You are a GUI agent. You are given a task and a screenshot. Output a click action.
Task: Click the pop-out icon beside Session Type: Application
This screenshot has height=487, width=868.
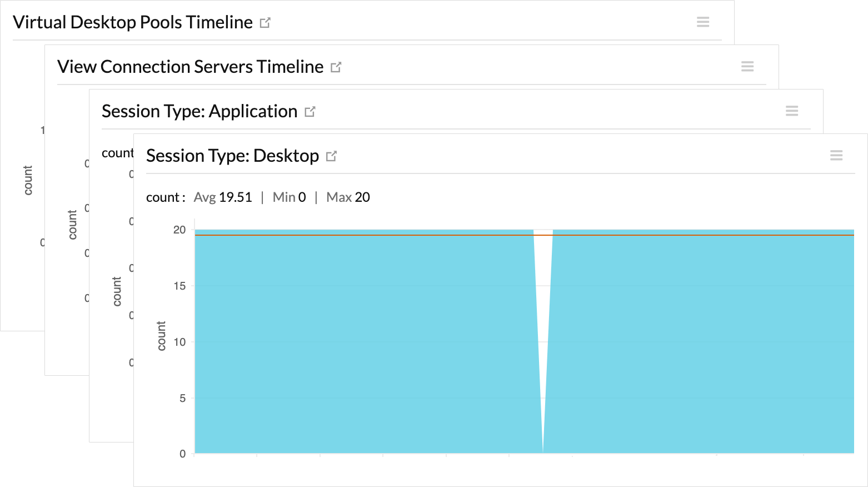[310, 111]
